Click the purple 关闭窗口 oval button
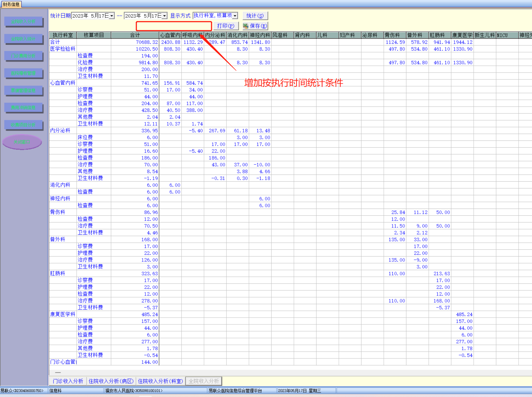The height and width of the screenshot is (397, 532). pos(22,142)
